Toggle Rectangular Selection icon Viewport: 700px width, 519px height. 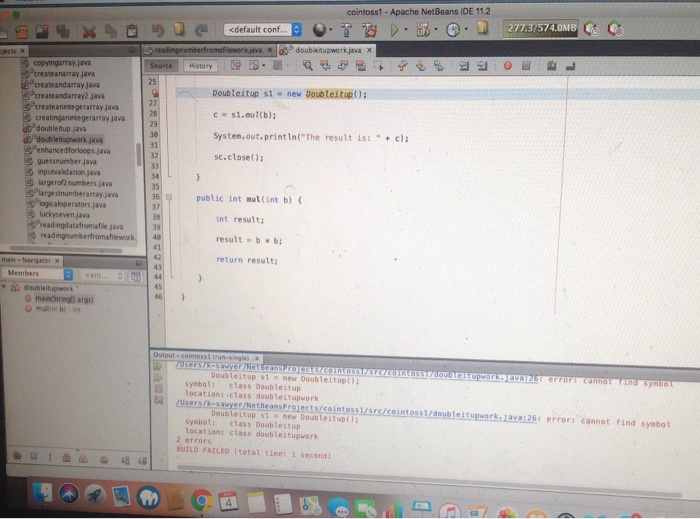pos(379,66)
